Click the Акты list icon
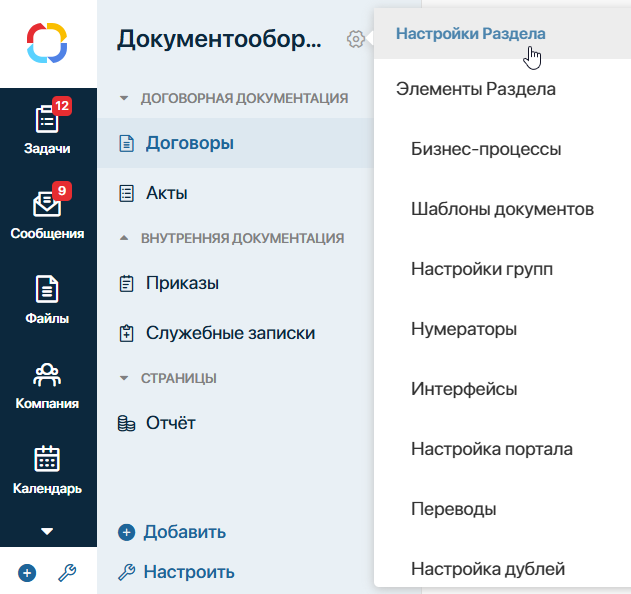The height and width of the screenshot is (594, 631). tap(126, 193)
